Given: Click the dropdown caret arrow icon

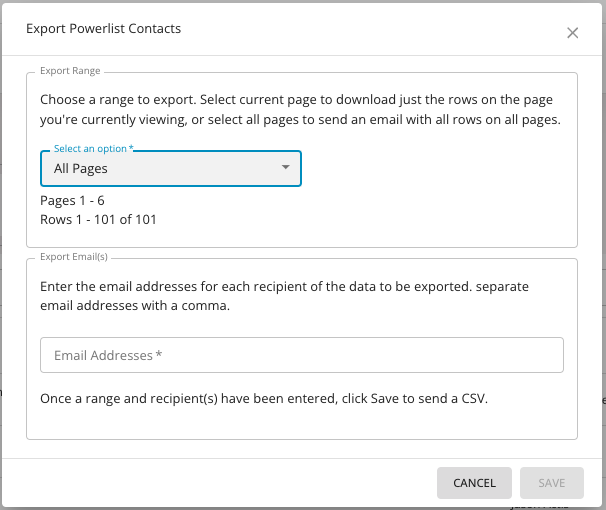Looking at the screenshot, I should [286, 168].
